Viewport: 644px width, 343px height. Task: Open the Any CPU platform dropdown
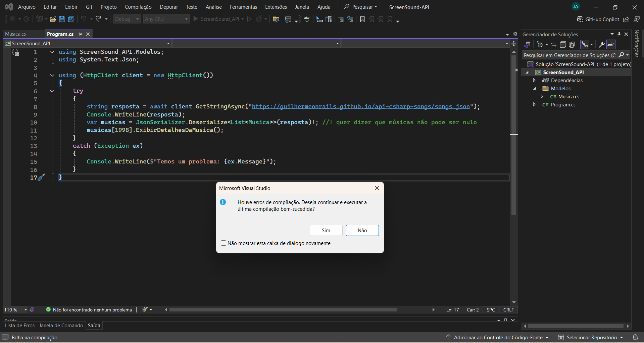point(166,19)
